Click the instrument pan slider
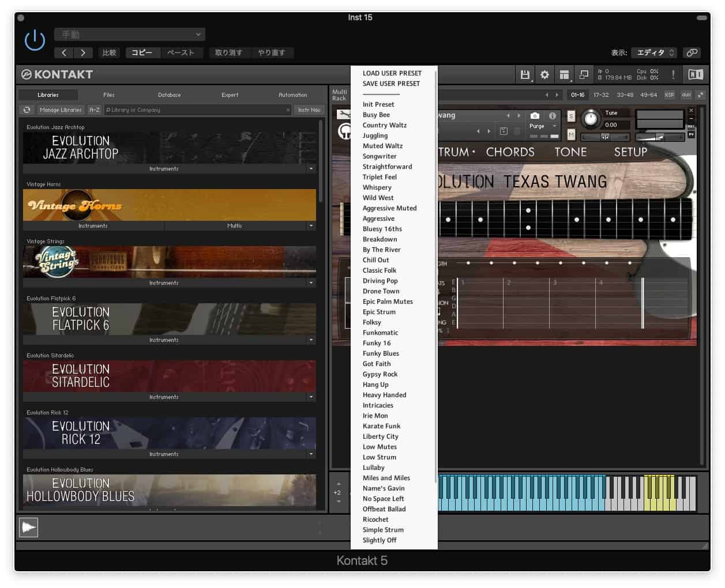This screenshot has height=588, width=725. pos(605,137)
